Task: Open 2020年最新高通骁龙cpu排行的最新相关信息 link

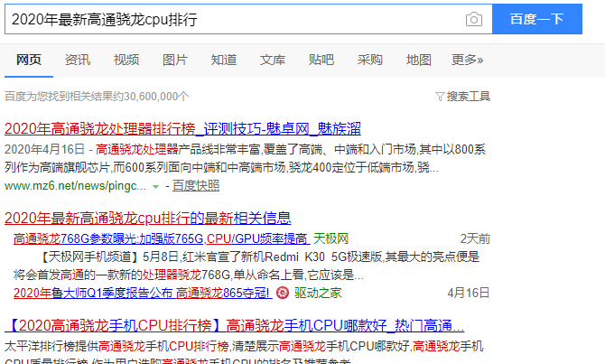Action: 148,218
